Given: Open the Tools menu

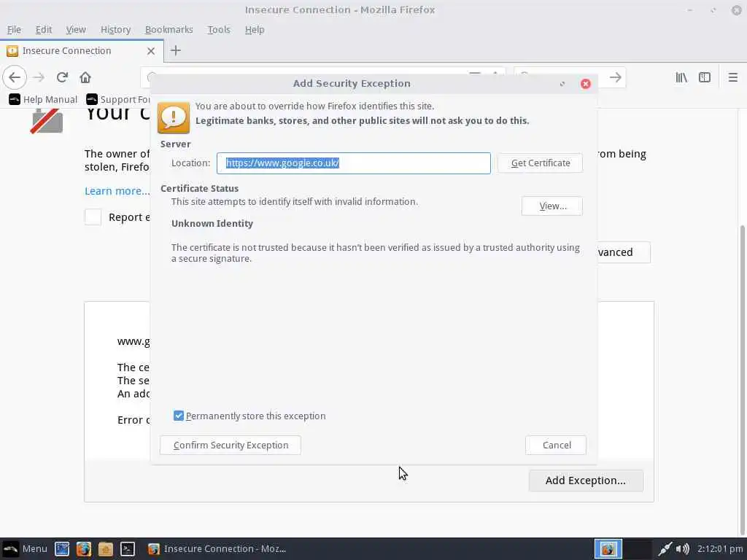Looking at the screenshot, I should tap(219, 29).
